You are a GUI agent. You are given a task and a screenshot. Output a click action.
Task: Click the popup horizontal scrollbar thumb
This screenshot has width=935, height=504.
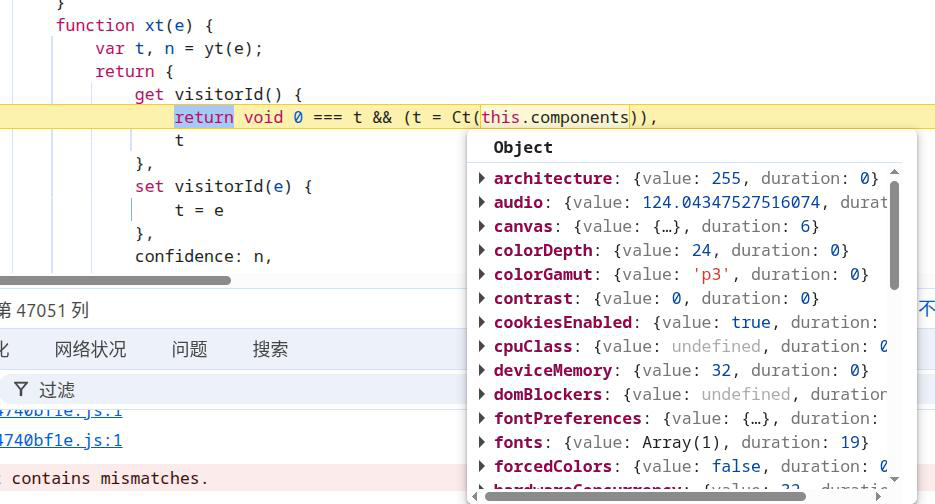pos(645,496)
